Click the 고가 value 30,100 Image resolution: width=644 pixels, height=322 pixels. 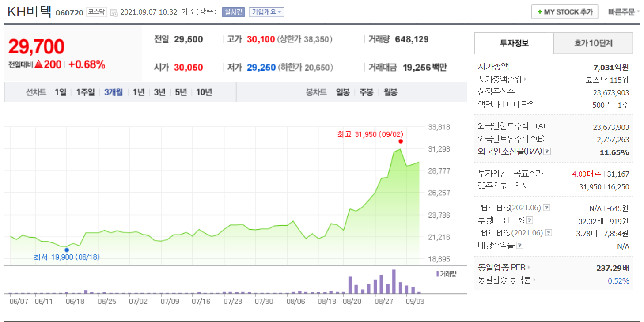tap(261, 39)
